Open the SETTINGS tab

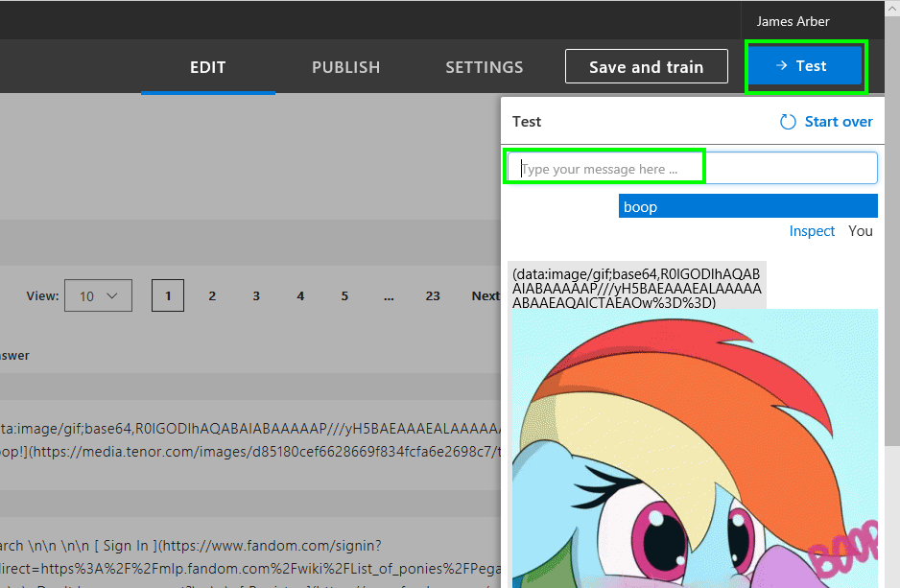point(485,67)
